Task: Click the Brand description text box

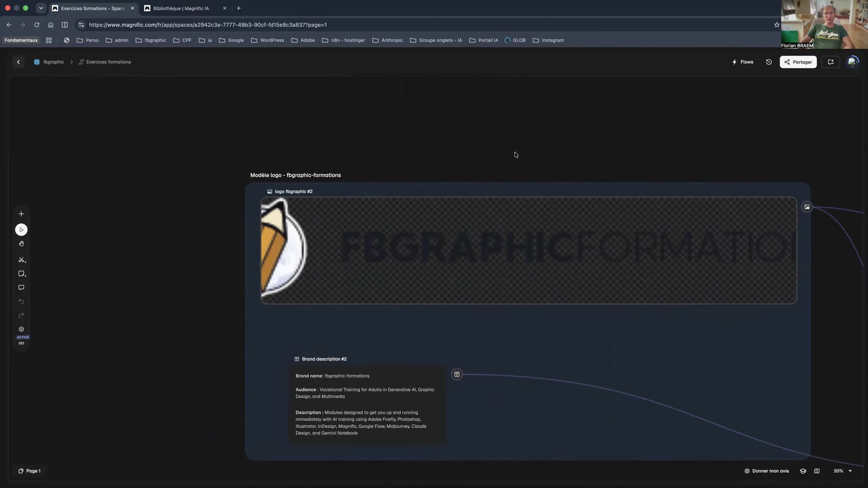Action: coord(367,405)
